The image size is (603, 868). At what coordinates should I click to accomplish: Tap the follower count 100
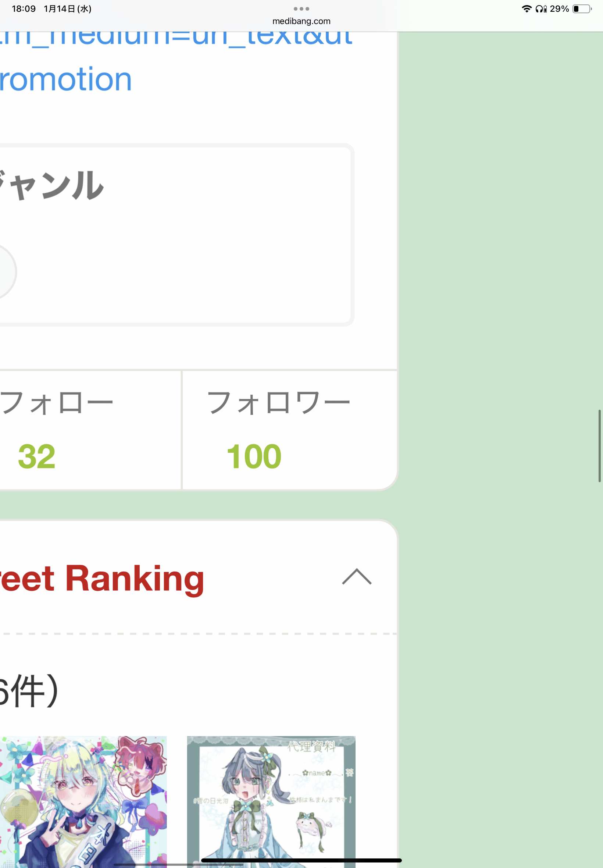click(x=254, y=456)
